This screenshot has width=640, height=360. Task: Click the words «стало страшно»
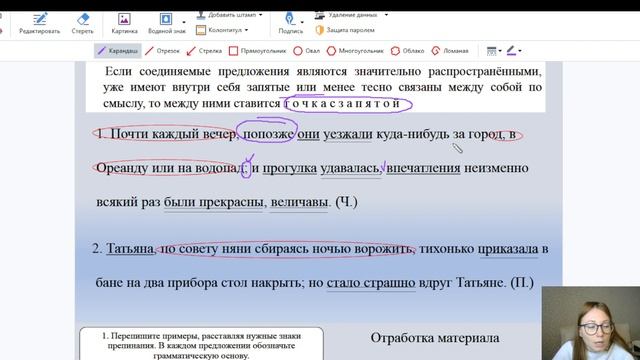(x=371, y=282)
